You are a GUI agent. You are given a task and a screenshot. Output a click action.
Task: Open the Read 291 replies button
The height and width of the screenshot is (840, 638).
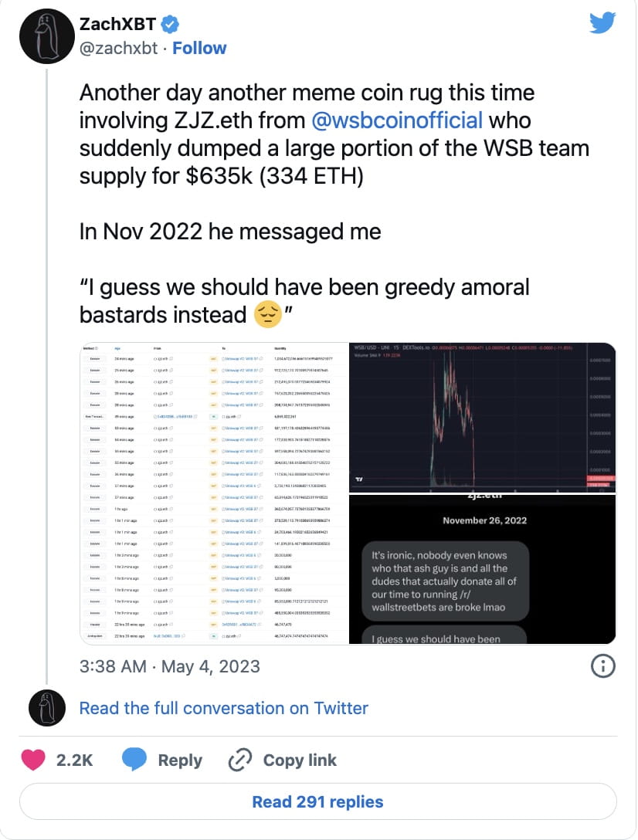[x=317, y=802]
